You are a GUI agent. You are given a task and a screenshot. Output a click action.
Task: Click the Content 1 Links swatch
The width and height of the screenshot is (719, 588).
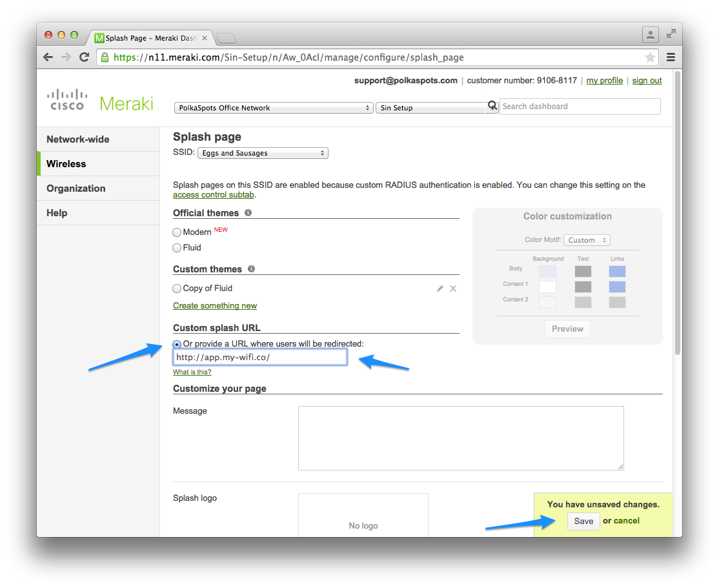pos(617,287)
